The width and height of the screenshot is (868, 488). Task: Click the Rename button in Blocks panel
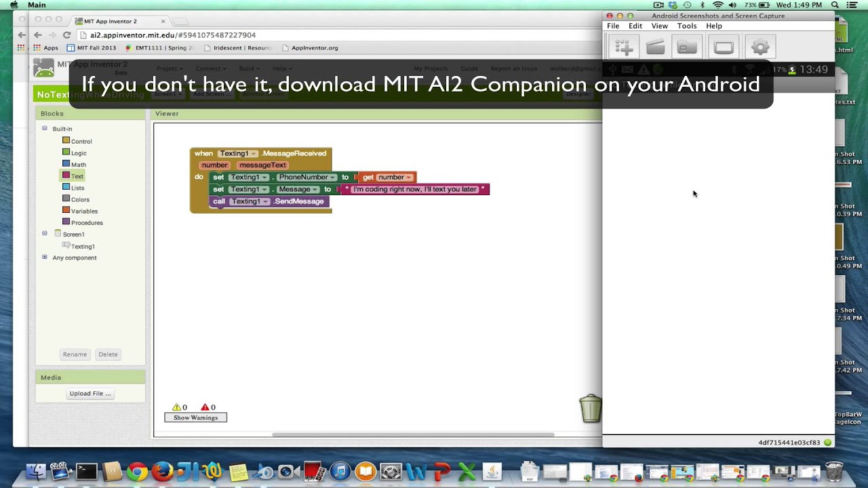pos(75,354)
